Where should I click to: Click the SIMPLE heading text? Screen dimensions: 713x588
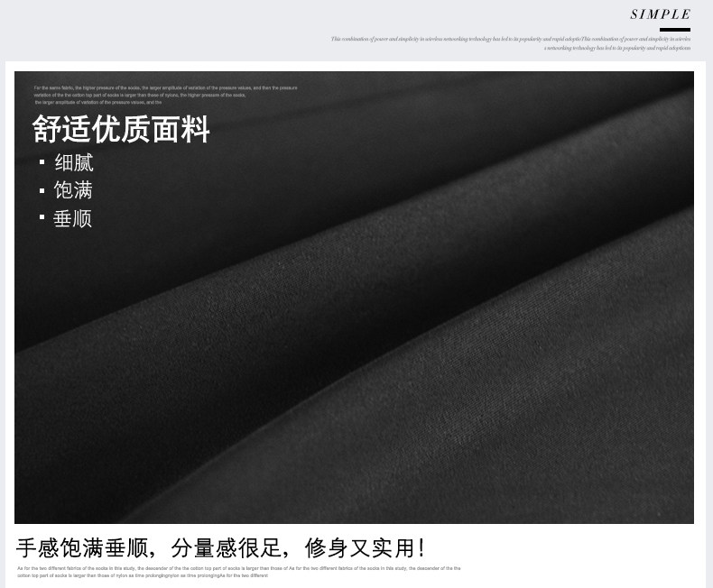tap(660, 14)
